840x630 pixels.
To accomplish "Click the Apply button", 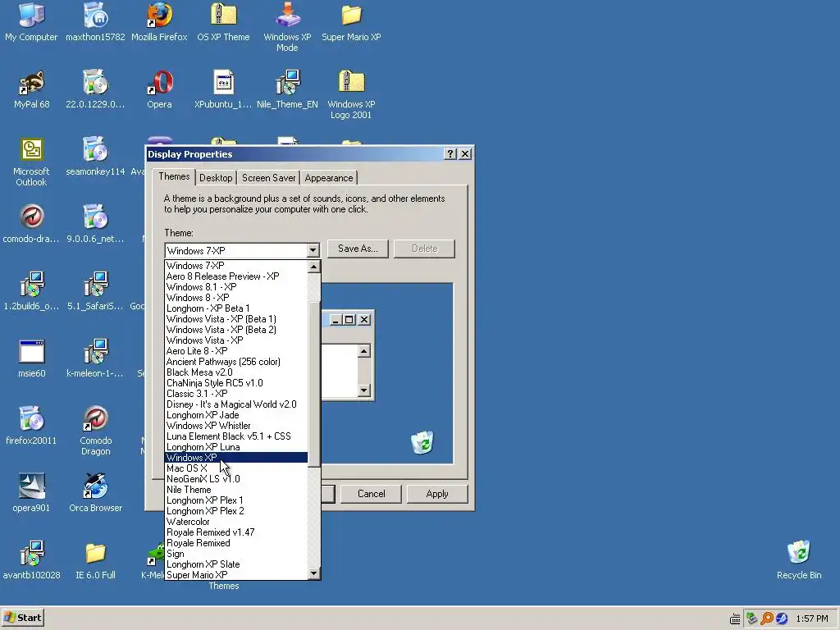I will pos(437,494).
